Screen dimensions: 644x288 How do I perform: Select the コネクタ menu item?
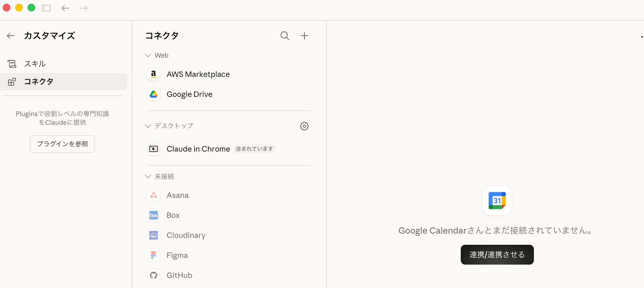(x=64, y=82)
